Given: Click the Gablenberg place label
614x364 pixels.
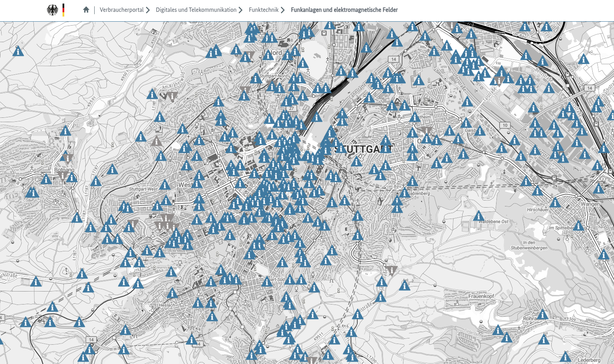Looking at the screenshot, I should pyautogui.click(x=419, y=193).
